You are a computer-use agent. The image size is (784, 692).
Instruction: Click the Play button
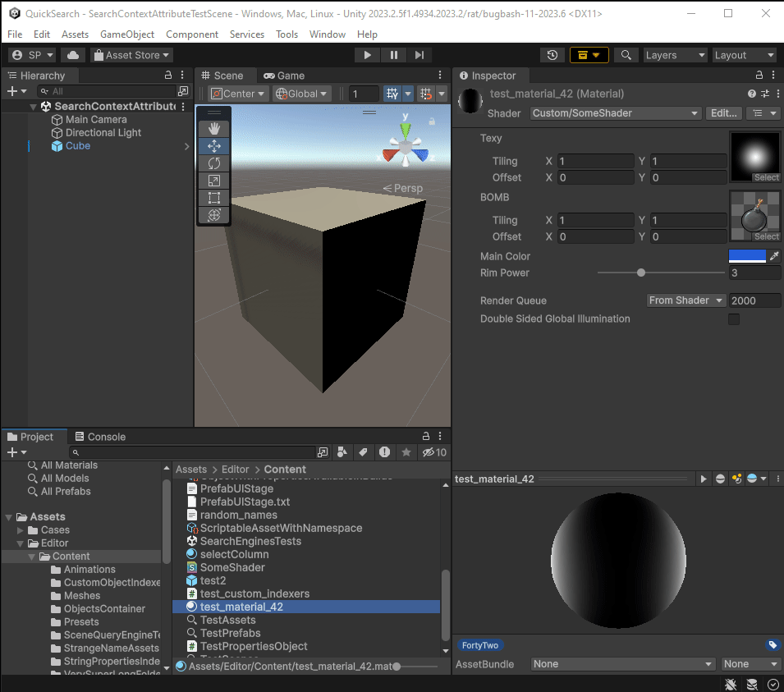[x=367, y=55]
